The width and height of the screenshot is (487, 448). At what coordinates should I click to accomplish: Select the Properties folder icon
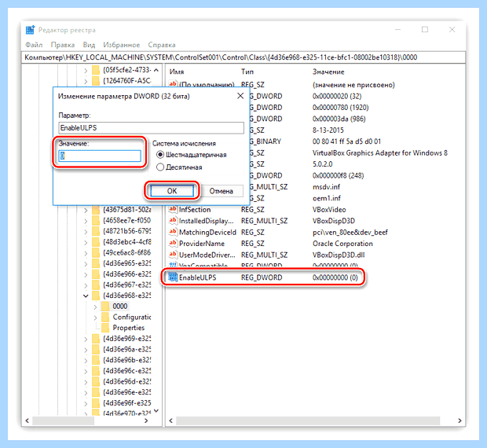click(105, 328)
